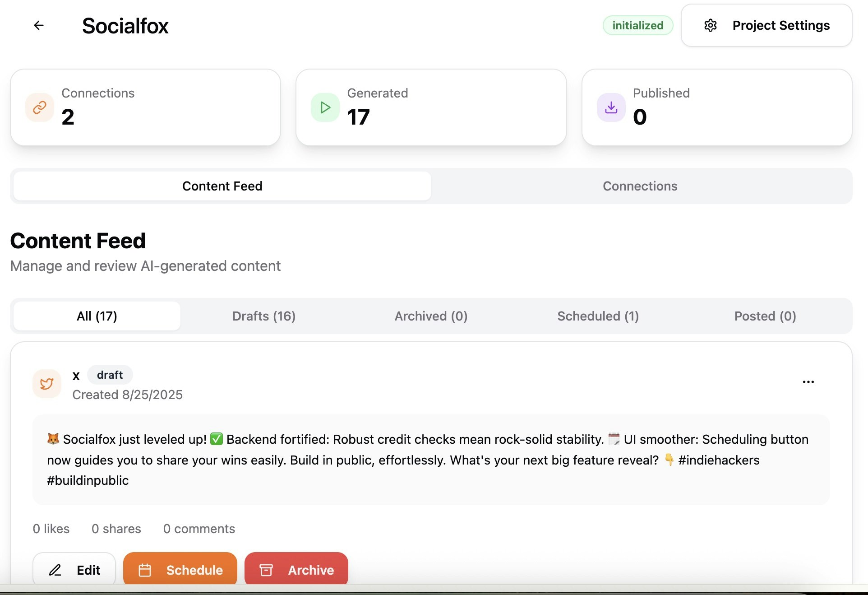Edit the draft X post

[x=74, y=569]
